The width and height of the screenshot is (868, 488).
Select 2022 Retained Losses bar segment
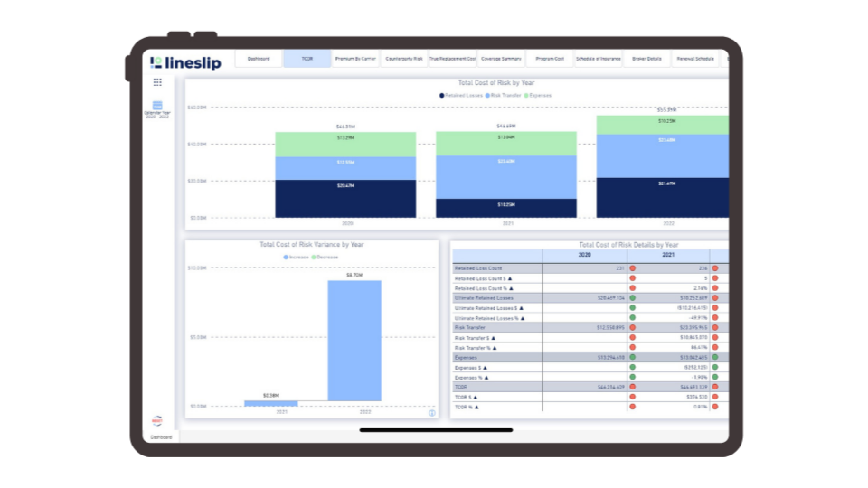[663, 198]
